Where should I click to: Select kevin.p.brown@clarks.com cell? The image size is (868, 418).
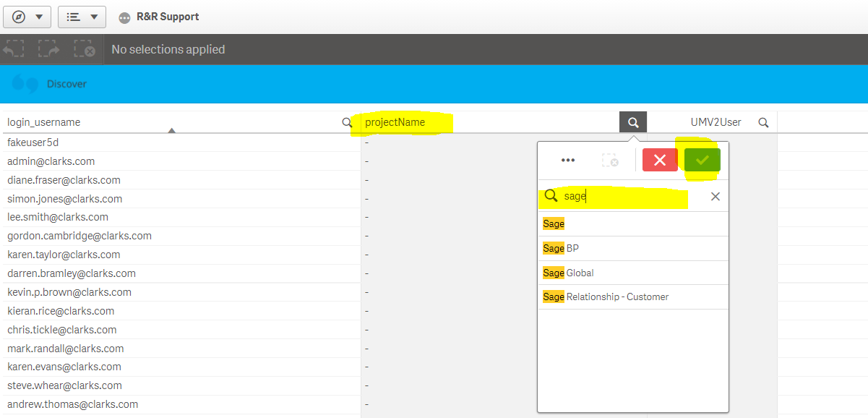pyautogui.click(x=180, y=292)
